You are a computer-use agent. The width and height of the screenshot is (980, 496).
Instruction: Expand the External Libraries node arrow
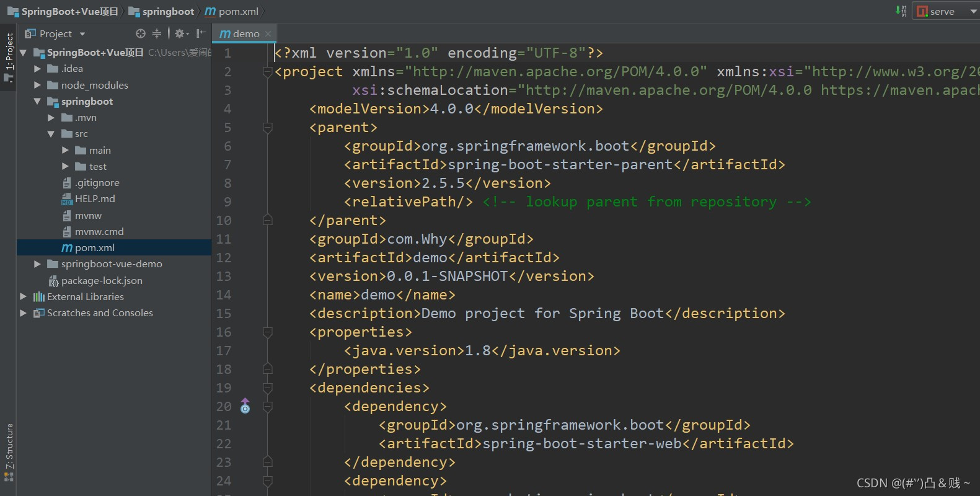[x=24, y=296]
